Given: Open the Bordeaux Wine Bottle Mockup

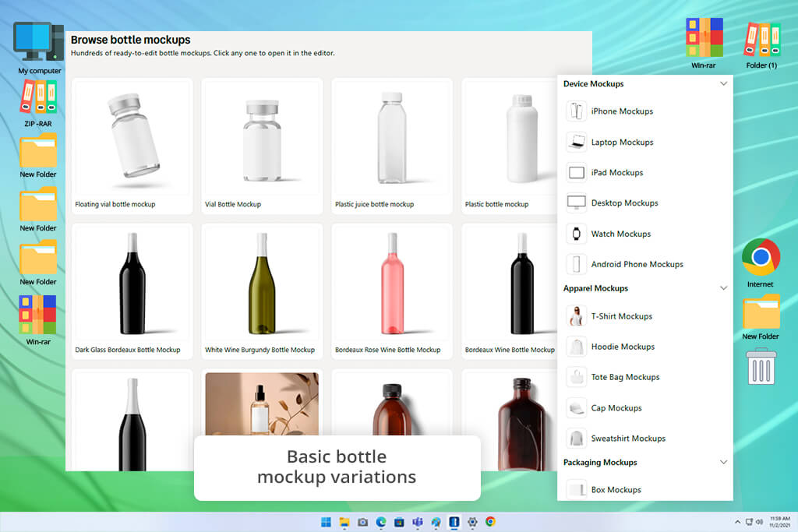Looking at the screenshot, I should [510, 291].
